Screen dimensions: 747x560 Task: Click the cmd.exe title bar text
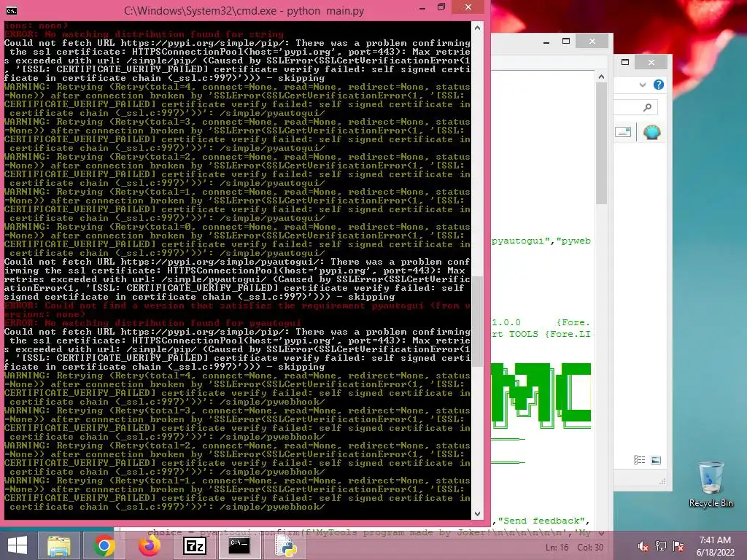pyautogui.click(x=244, y=10)
